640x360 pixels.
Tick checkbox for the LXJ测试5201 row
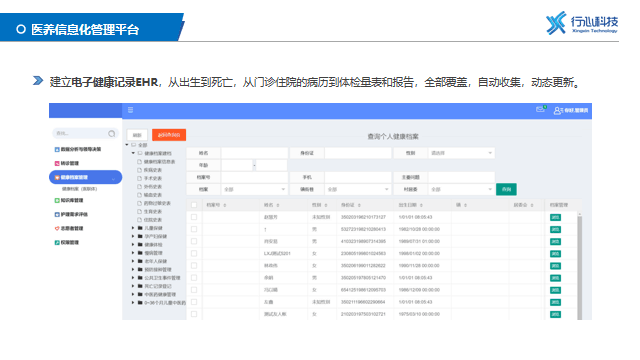coord(194,253)
